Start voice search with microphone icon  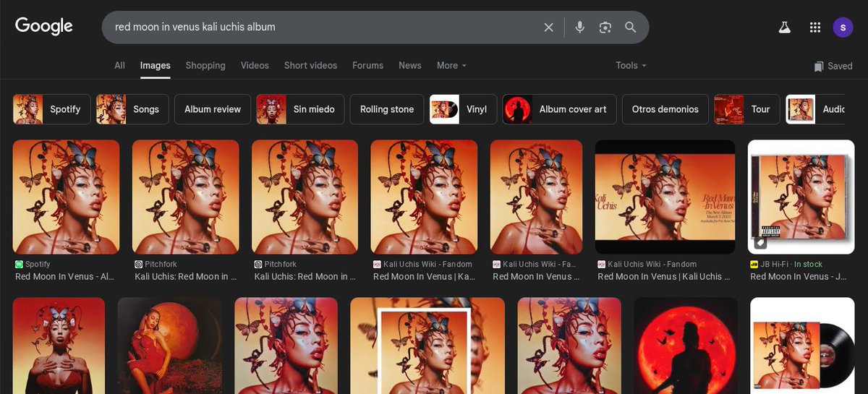[x=579, y=27]
